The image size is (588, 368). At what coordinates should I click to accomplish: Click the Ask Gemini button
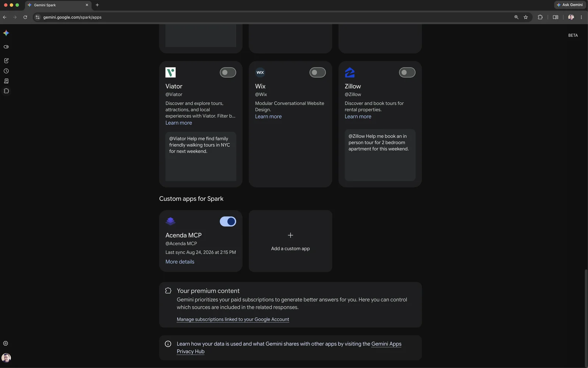570,5
